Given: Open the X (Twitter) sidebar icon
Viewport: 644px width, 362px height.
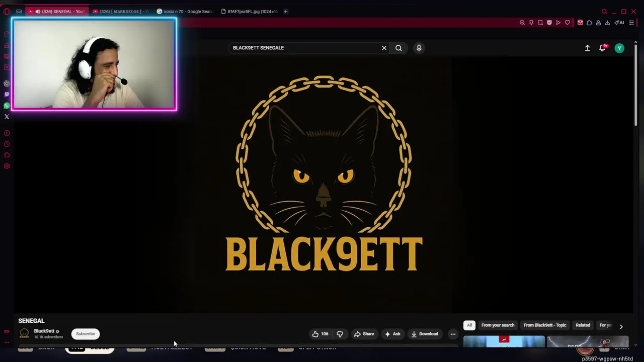Looking at the screenshot, I should coord(7,117).
